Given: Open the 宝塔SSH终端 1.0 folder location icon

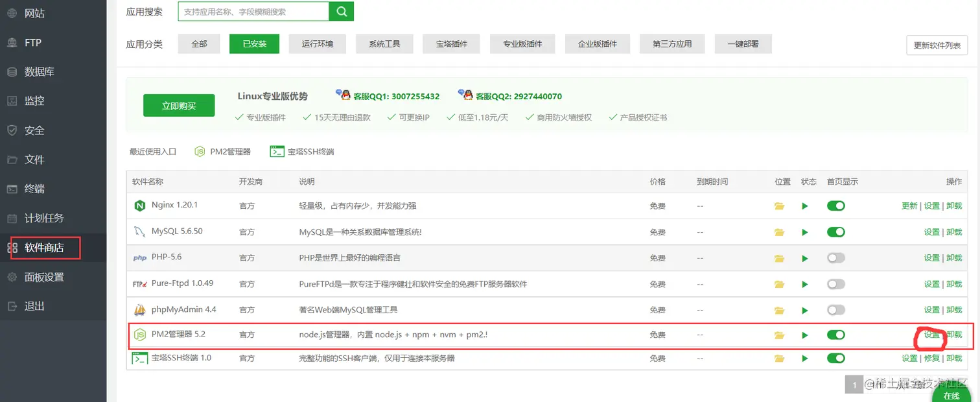Looking at the screenshot, I should tap(779, 358).
